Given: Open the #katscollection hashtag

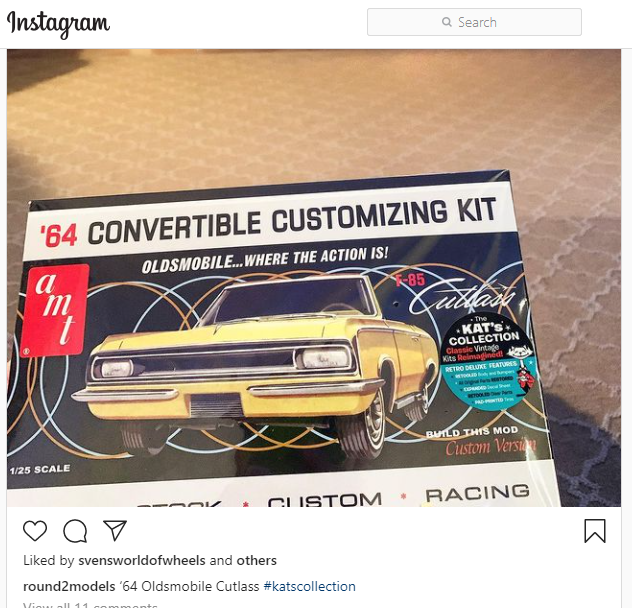Looking at the screenshot, I should tap(310, 586).
